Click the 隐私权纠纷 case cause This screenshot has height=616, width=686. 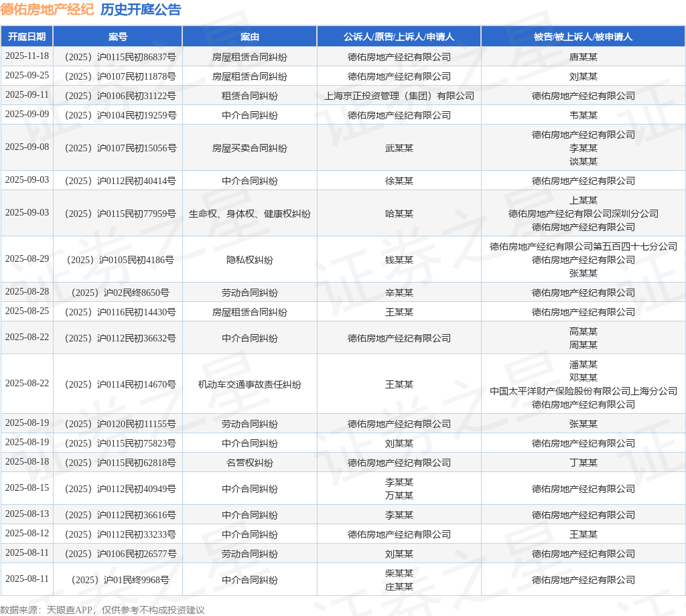pos(250,260)
